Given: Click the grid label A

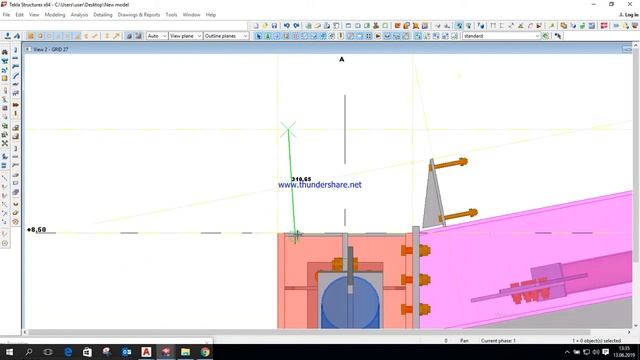Looking at the screenshot, I should [342, 60].
